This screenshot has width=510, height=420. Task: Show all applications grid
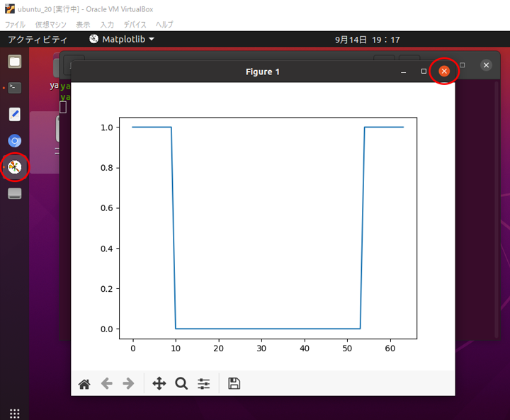[15, 414]
